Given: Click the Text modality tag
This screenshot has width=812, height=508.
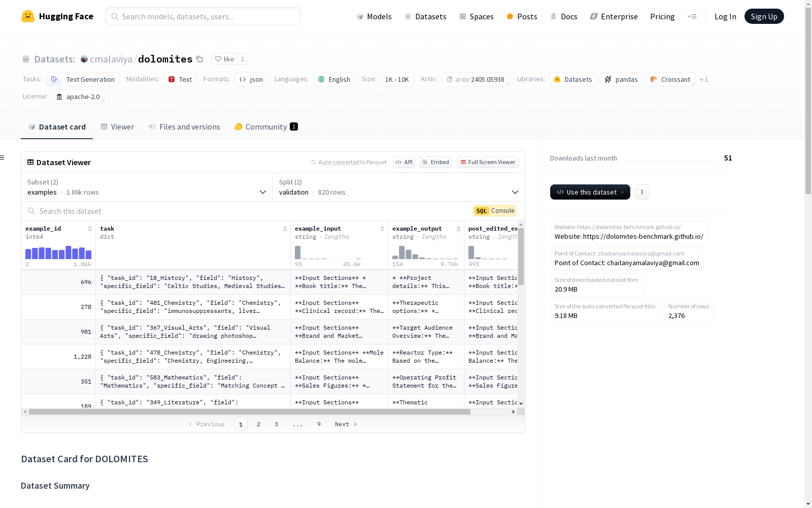Looking at the screenshot, I should (x=180, y=79).
